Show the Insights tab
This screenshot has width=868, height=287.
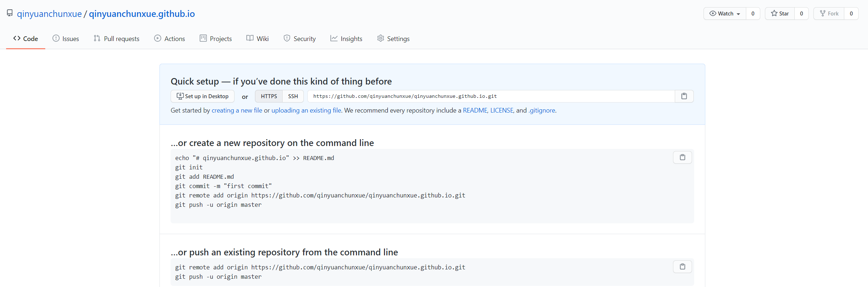pyautogui.click(x=346, y=38)
